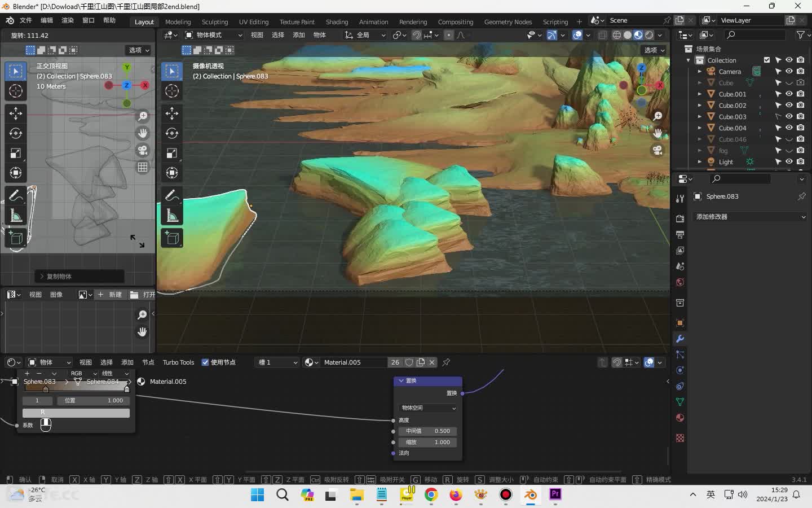Screen dimensions: 812x508
Task: Open the Output properties tab
Action: 680,234
